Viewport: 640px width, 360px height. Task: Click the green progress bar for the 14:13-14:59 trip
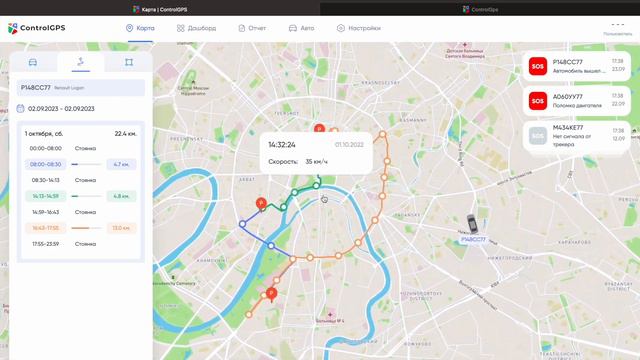(86, 196)
